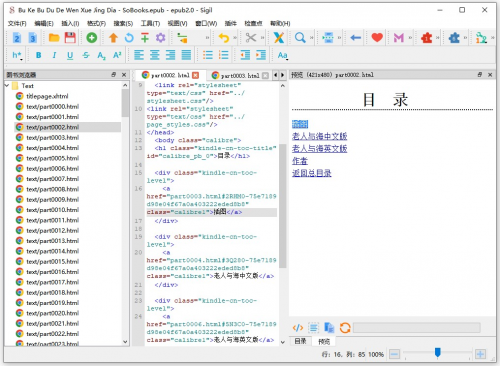
Task: Switch to the 目录 tab at bottom
Action: (x=300, y=341)
